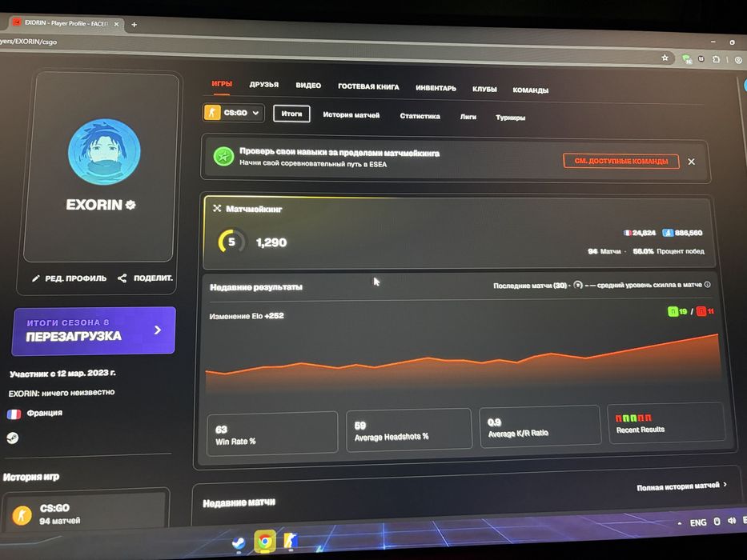Click РЕД. ПРОФИЛЬ edit button
Screen dimensions: 747x560
click(x=69, y=278)
